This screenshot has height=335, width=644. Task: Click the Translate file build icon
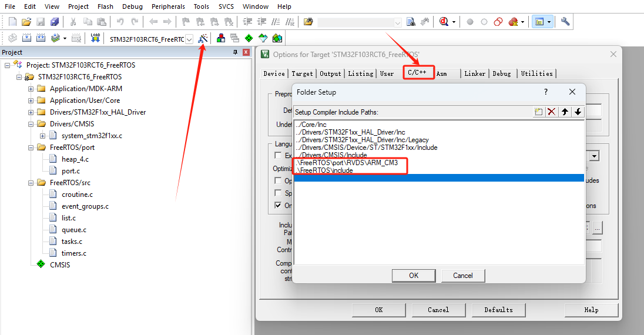tap(13, 38)
